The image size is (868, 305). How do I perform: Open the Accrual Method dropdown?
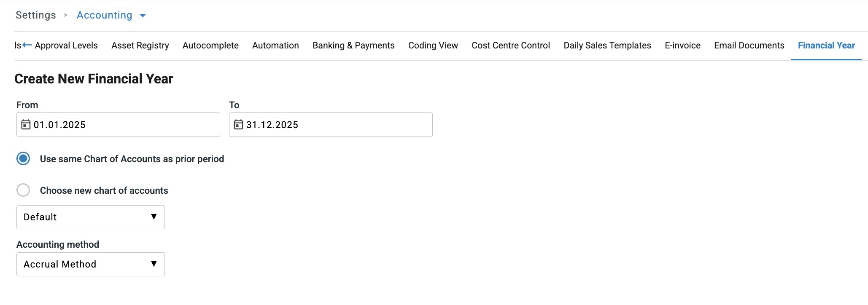click(90, 265)
